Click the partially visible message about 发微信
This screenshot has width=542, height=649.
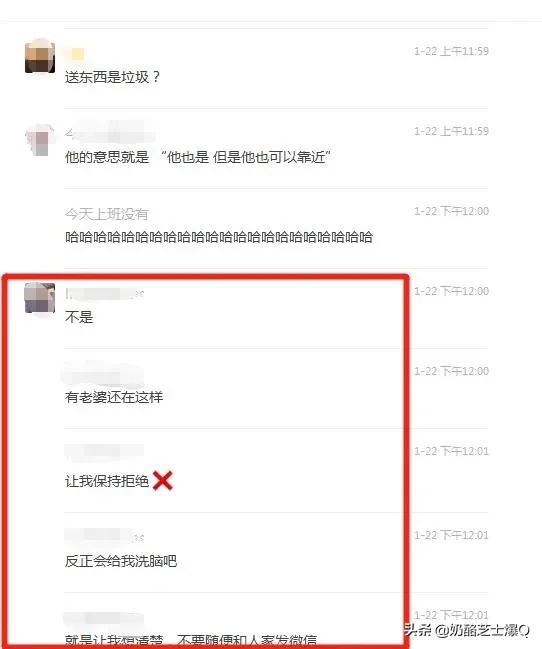[x=191, y=639]
